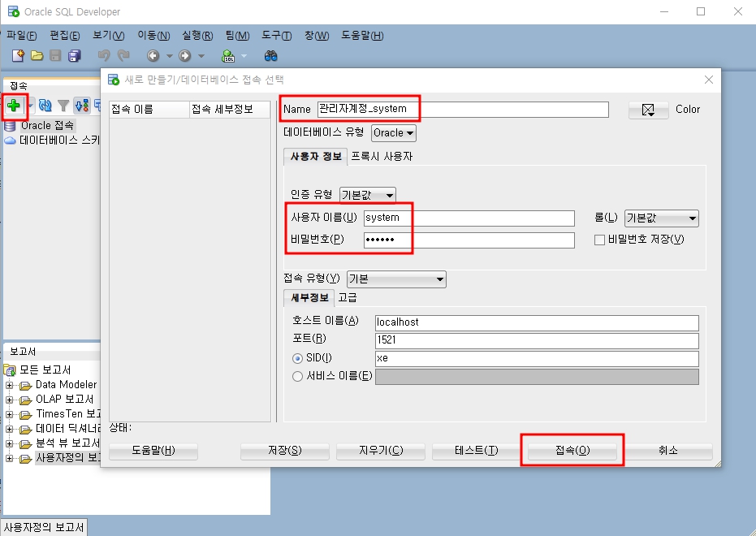Select the 사용자 정보 tab

tap(316, 157)
